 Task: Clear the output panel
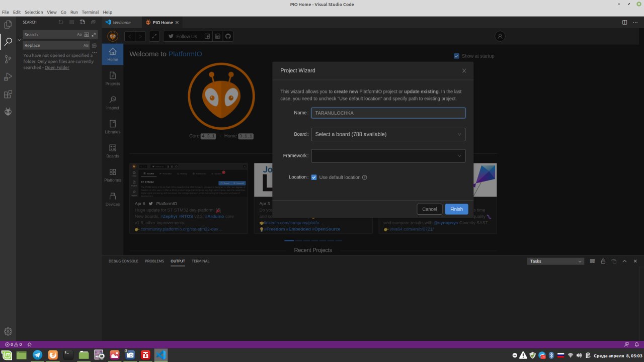(592, 261)
